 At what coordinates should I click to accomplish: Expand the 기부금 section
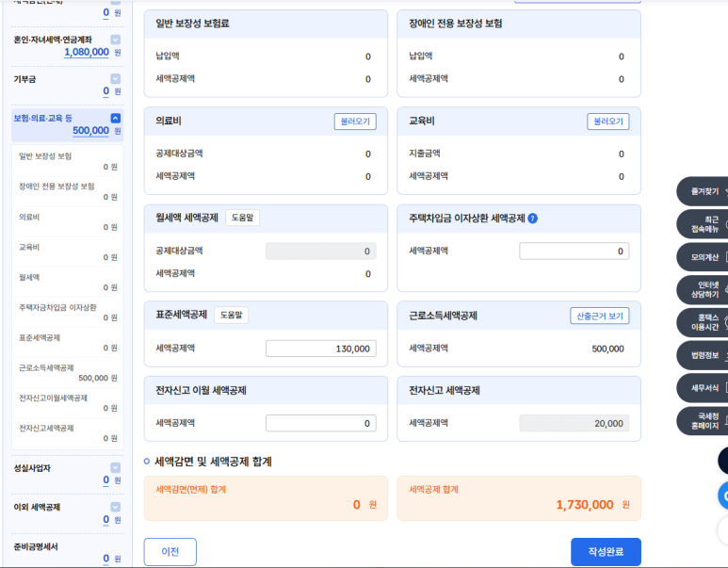tap(116, 79)
